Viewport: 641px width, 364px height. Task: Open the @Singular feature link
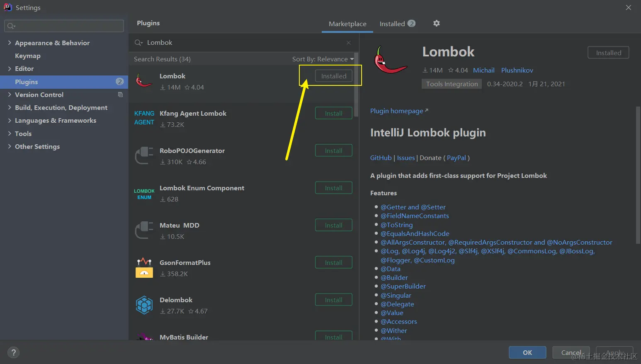[396, 296]
